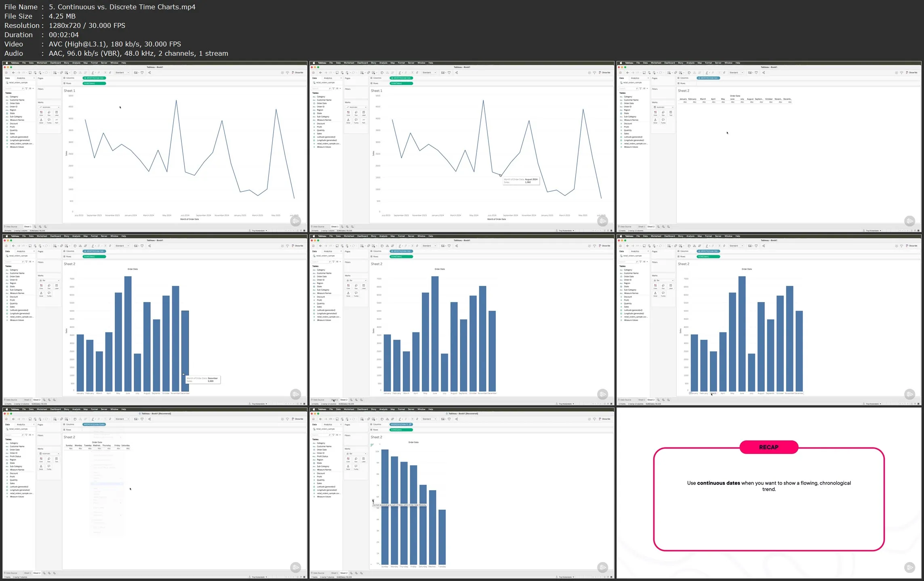Click 'Sales' field in first Sheet 1 frame data pane
The image size is (924, 581).
[x=13, y=134]
